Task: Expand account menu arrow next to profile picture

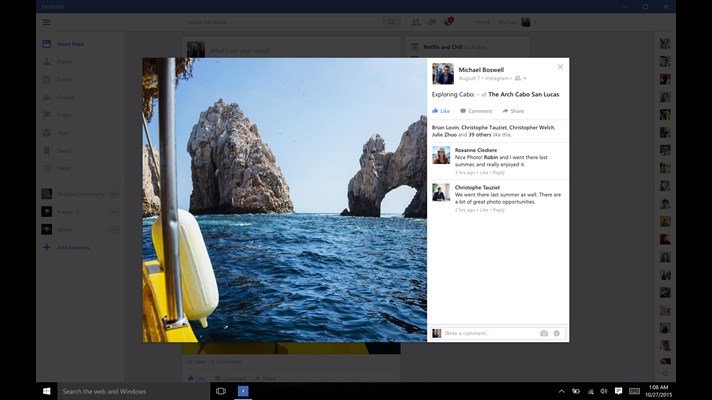Action: click(x=536, y=22)
